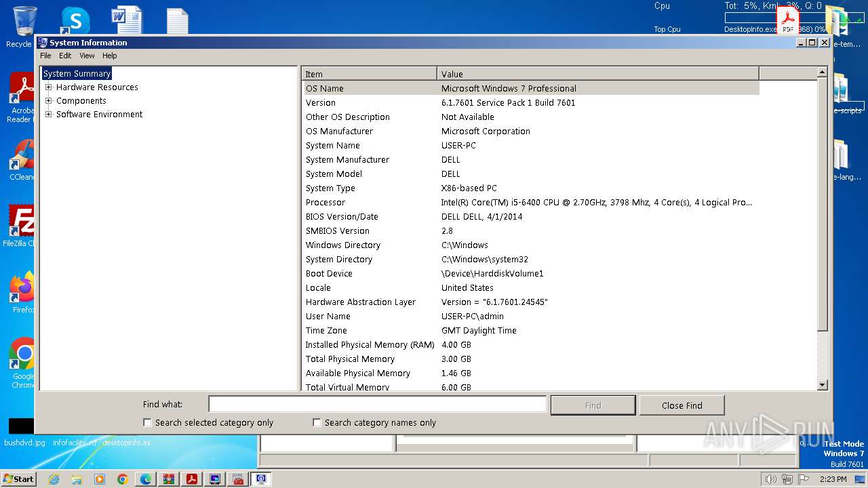
Task: Launch Internet Explorer from the taskbar
Action: tap(54, 479)
